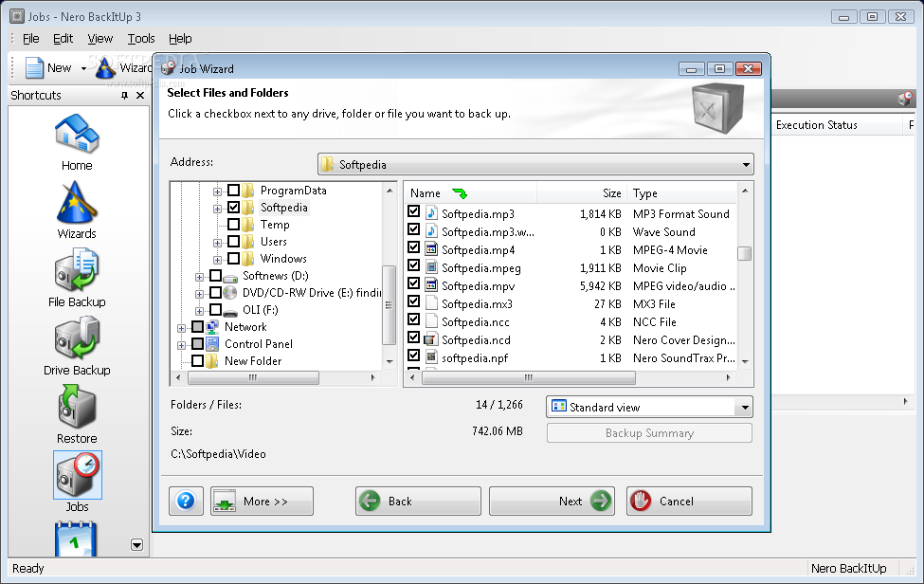Viewport: 924px width, 584px height.
Task: Click the Backup Summary button
Action: click(649, 433)
